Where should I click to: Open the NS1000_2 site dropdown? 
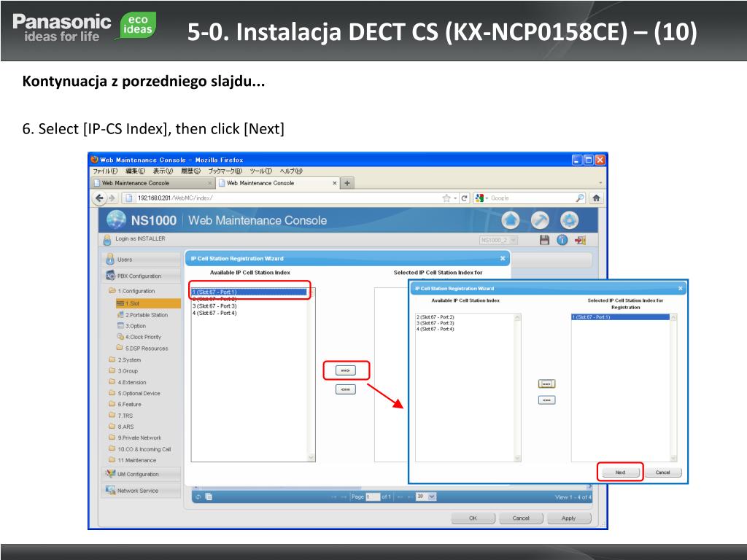tap(498, 240)
